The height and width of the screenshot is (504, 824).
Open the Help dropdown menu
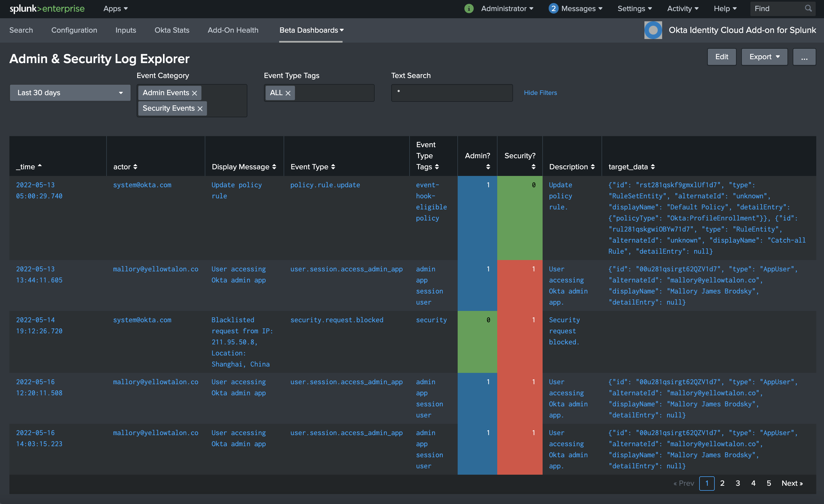(x=725, y=9)
